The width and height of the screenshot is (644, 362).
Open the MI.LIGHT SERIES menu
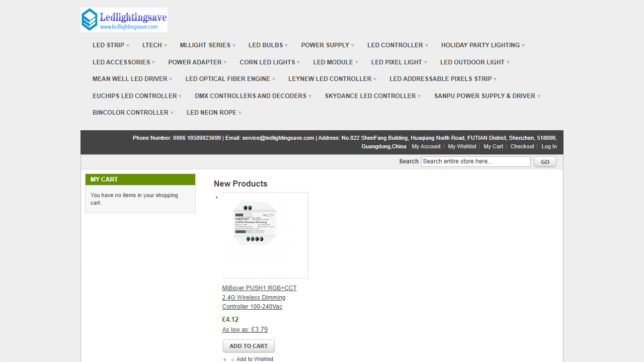208,45
